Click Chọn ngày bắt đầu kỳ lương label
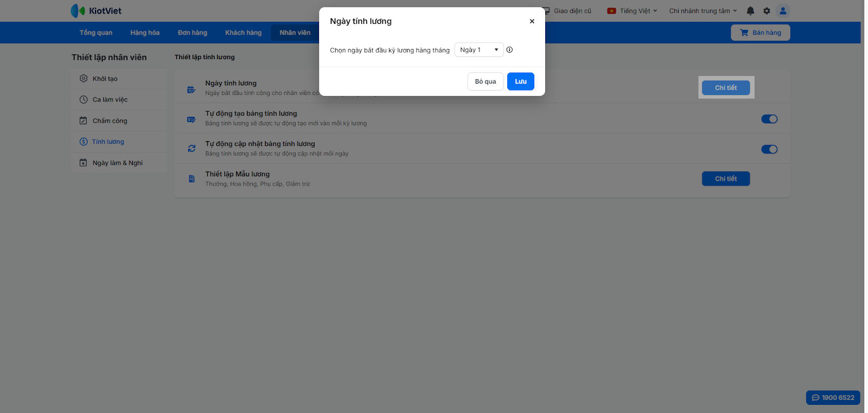The width and height of the screenshot is (868, 413). (390, 50)
